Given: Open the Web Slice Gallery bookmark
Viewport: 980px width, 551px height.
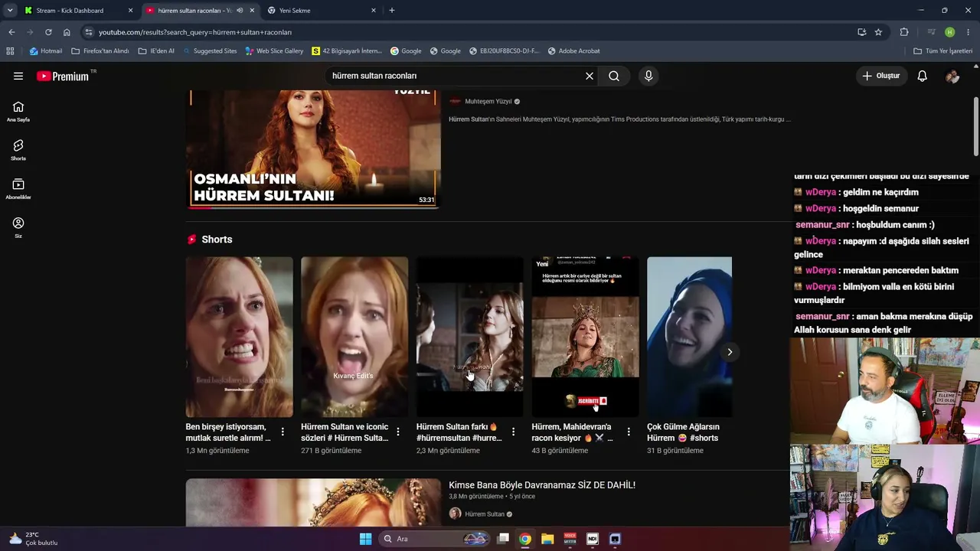Looking at the screenshot, I should [274, 51].
